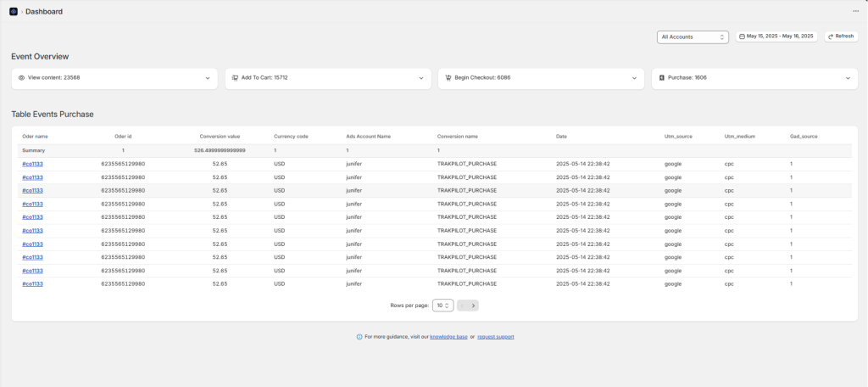Screen dimensions: 868x387
Task: Click summary value 526.4999999999999
Action: coord(220,151)
